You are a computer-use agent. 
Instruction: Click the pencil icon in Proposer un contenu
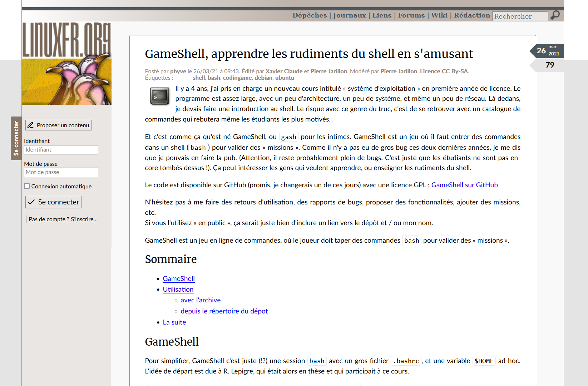31,125
